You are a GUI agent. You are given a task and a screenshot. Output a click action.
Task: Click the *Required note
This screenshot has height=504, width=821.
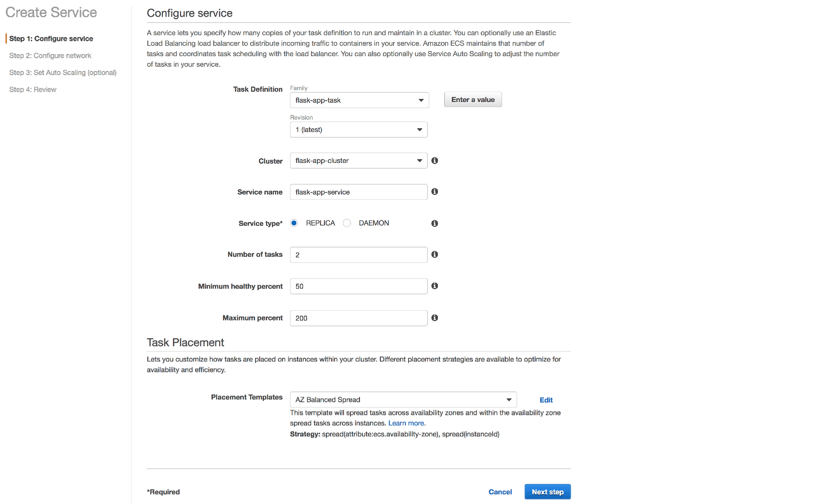coord(163,492)
